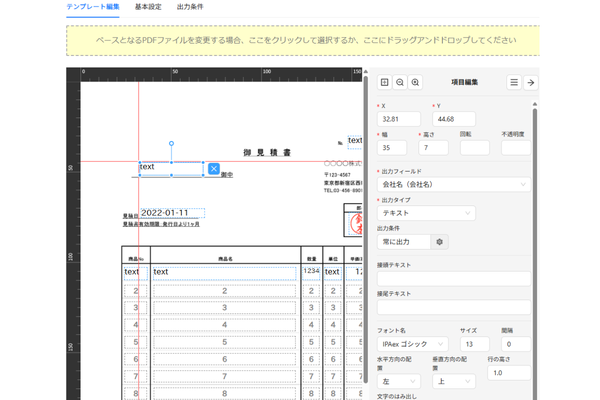Click rotation handle above selected text field
600x400 pixels.
pos(172,144)
